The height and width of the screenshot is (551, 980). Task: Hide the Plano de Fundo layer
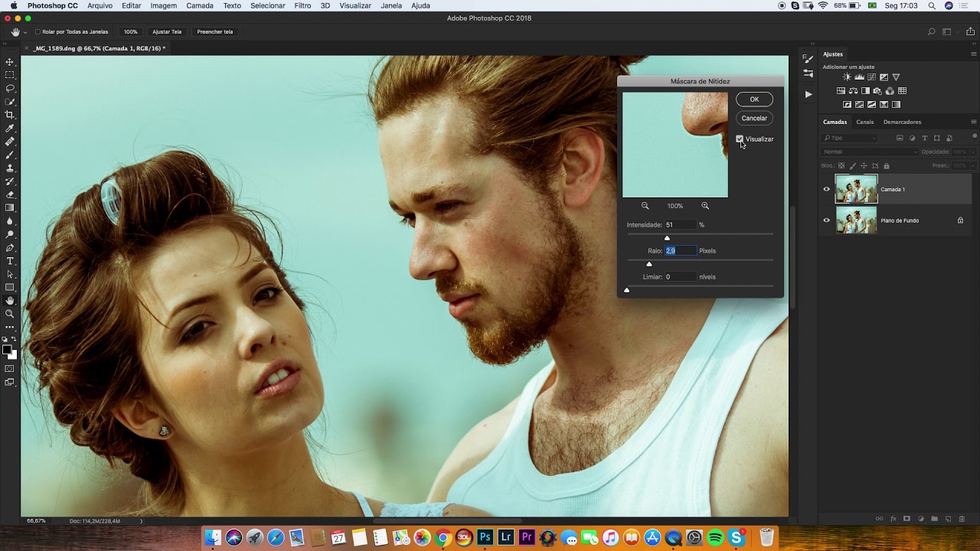coord(826,220)
